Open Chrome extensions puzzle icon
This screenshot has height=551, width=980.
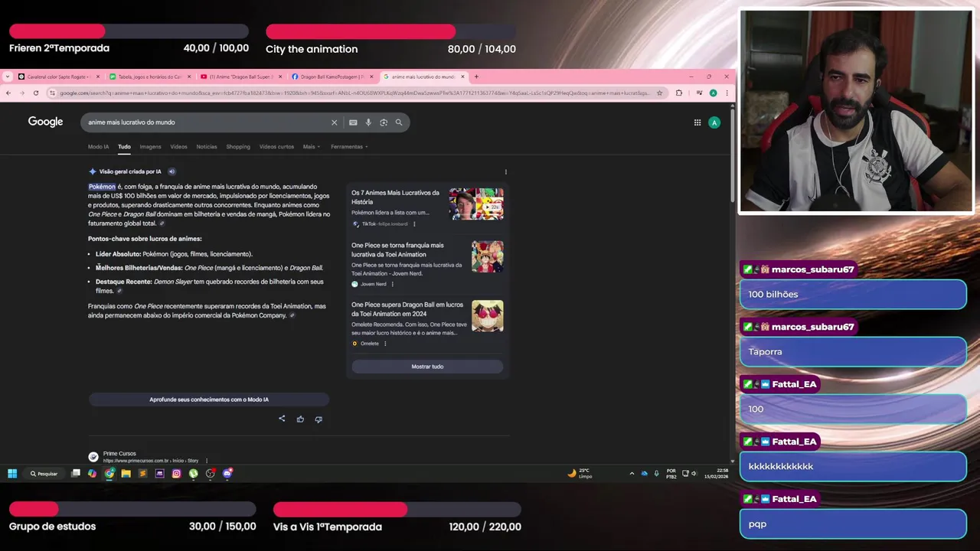pyautogui.click(x=679, y=93)
